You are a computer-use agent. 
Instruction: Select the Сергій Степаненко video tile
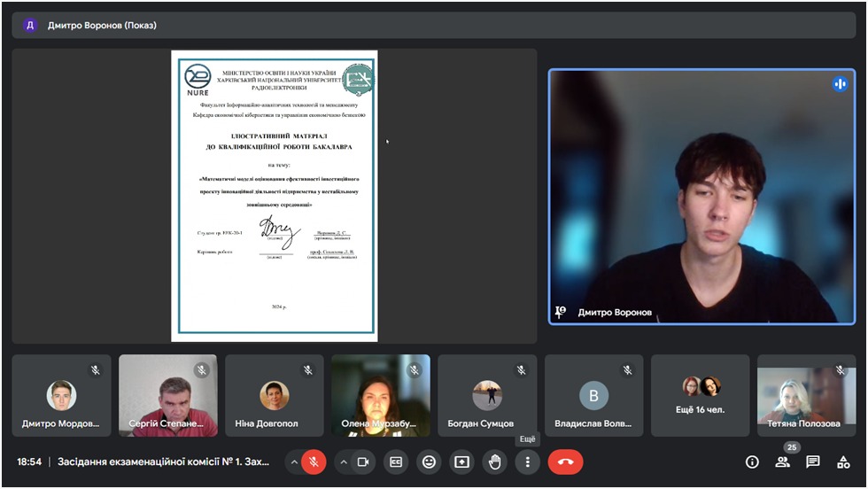[168, 396]
